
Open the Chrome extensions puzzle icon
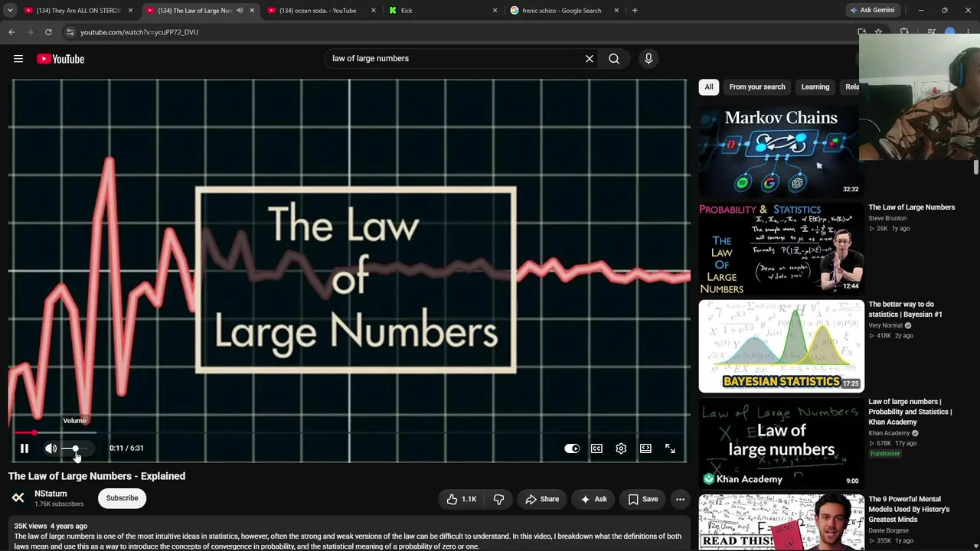click(904, 32)
